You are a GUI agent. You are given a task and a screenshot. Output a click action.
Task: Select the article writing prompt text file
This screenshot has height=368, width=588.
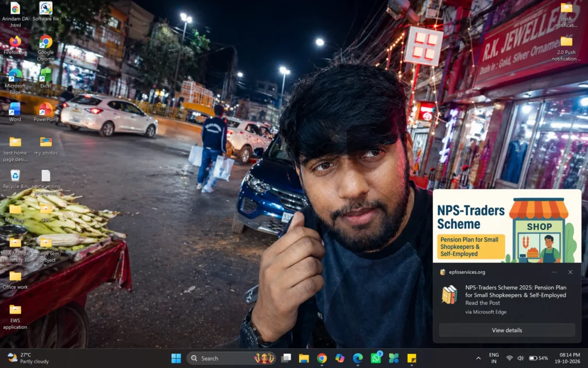coord(46,182)
